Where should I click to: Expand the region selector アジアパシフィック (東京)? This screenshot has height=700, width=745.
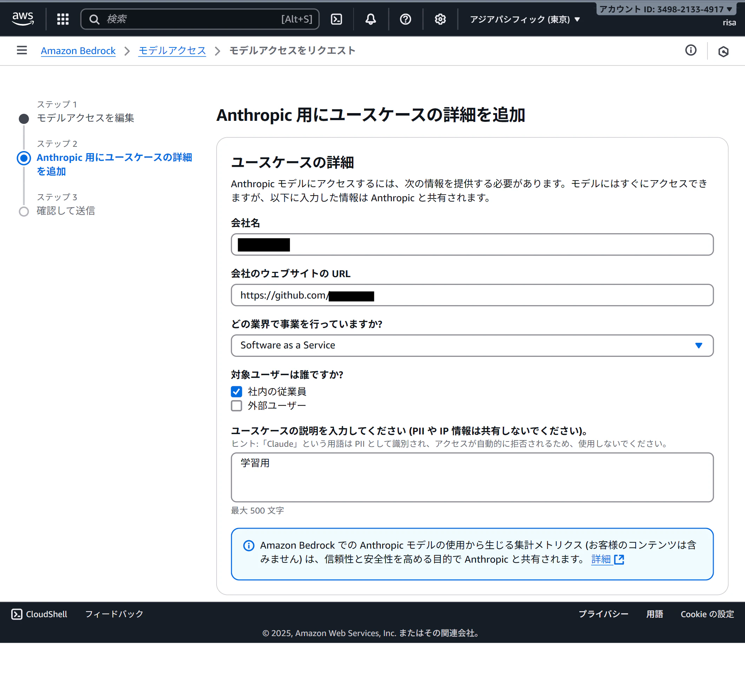tap(525, 19)
